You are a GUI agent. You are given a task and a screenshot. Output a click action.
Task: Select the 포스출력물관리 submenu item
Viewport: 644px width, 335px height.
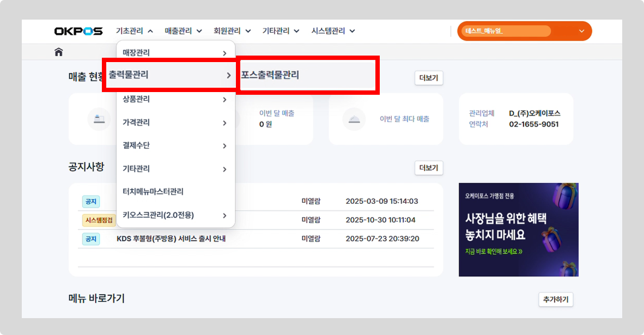[x=308, y=75]
